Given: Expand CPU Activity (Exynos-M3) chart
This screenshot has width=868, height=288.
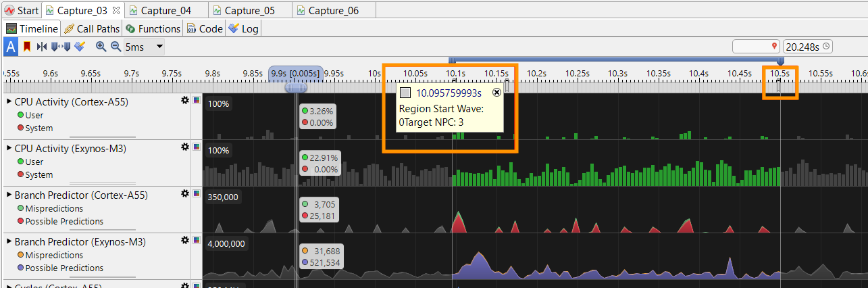Looking at the screenshot, I should point(9,148).
